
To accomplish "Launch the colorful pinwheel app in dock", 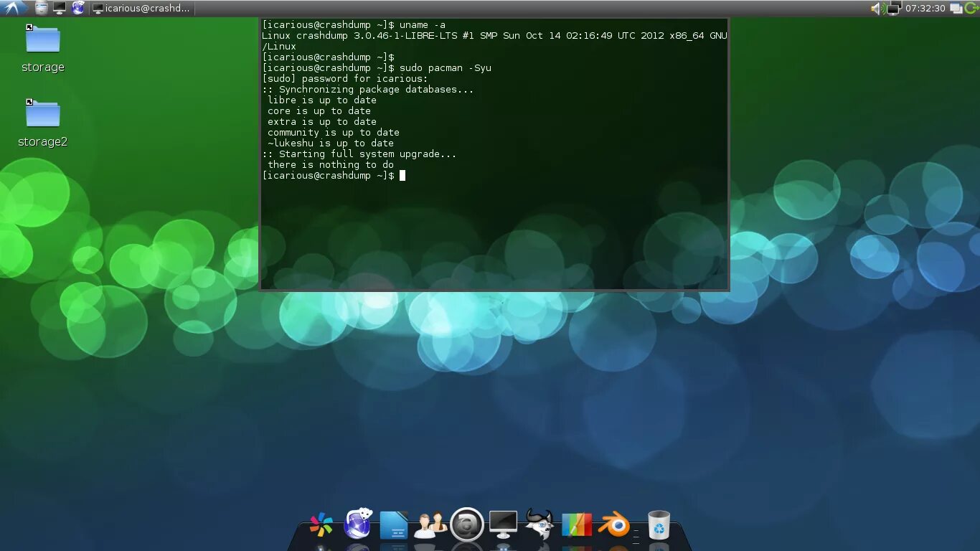I will [x=321, y=525].
